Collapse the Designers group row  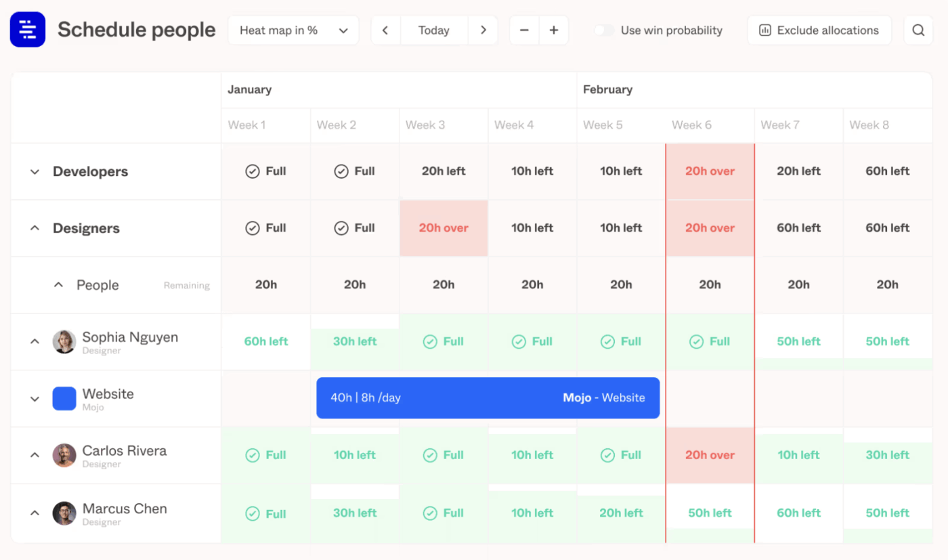coord(35,228)
